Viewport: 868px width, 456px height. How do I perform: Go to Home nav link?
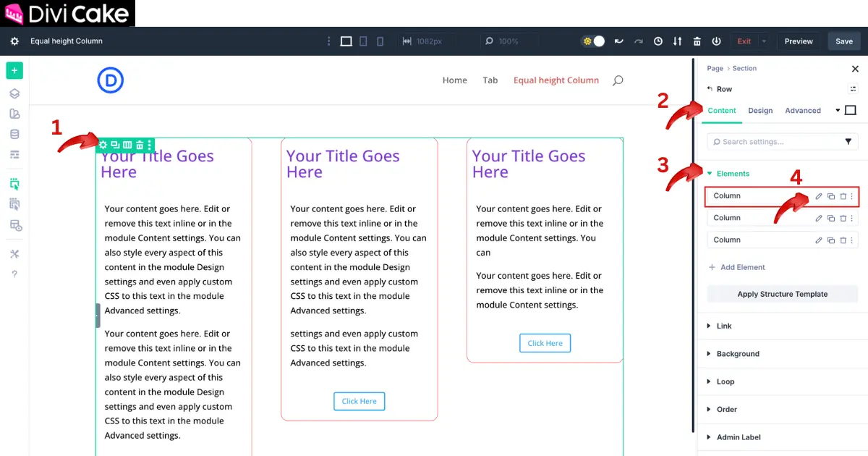455,80
